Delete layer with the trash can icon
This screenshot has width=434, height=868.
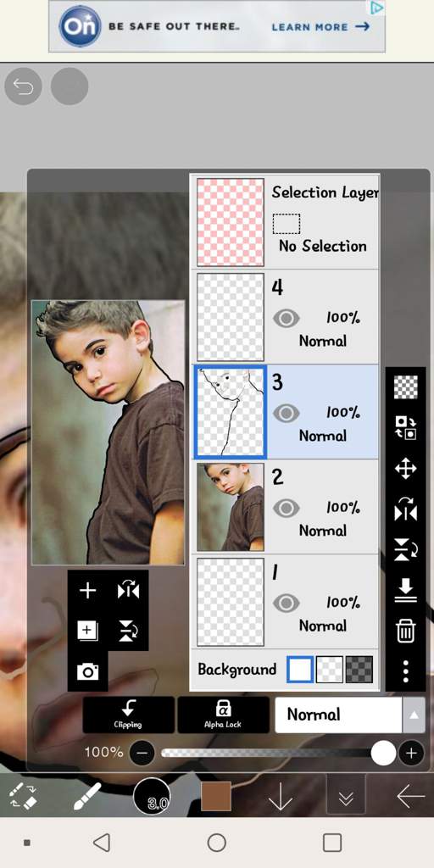(405, 631)
